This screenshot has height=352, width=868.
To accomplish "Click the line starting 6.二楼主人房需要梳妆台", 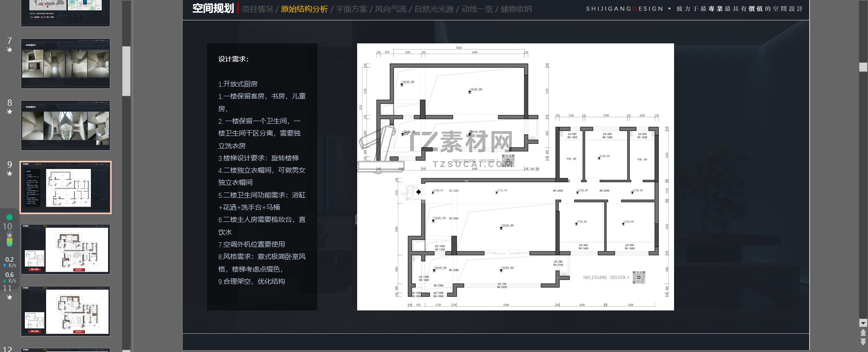I will [x=262, y=220].
